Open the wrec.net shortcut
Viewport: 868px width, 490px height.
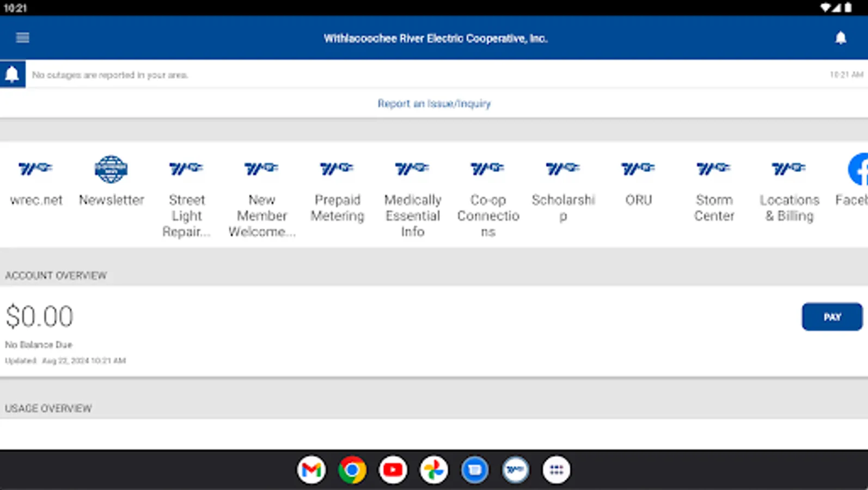pos(36,182)
